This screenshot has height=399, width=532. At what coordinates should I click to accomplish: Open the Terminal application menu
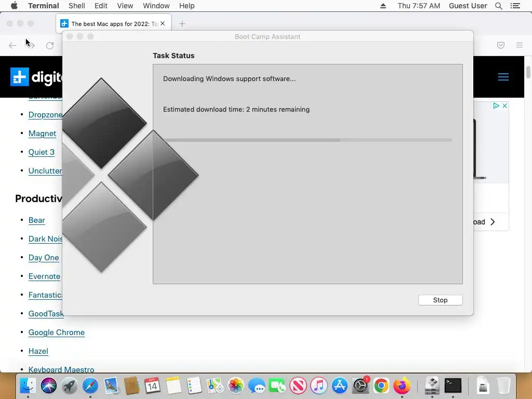coord(44,6)
